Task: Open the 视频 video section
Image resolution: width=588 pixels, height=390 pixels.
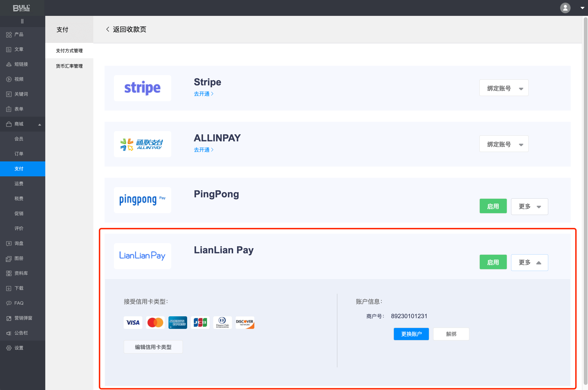Action: point(19,79)
